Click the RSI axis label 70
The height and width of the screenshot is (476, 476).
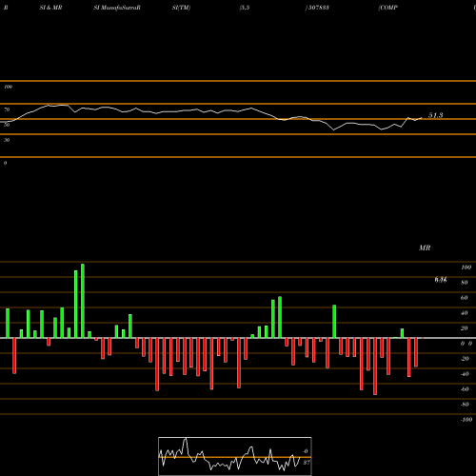coord(7,109)
